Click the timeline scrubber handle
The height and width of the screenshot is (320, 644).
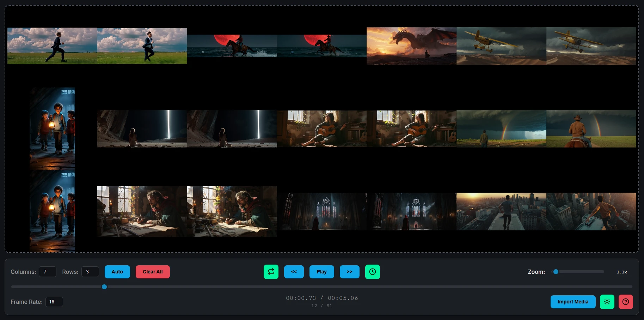(x=104, y=287)
